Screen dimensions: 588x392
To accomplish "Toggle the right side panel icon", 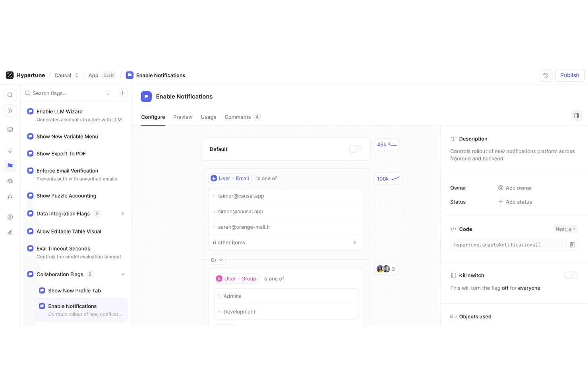I will 576,116.
